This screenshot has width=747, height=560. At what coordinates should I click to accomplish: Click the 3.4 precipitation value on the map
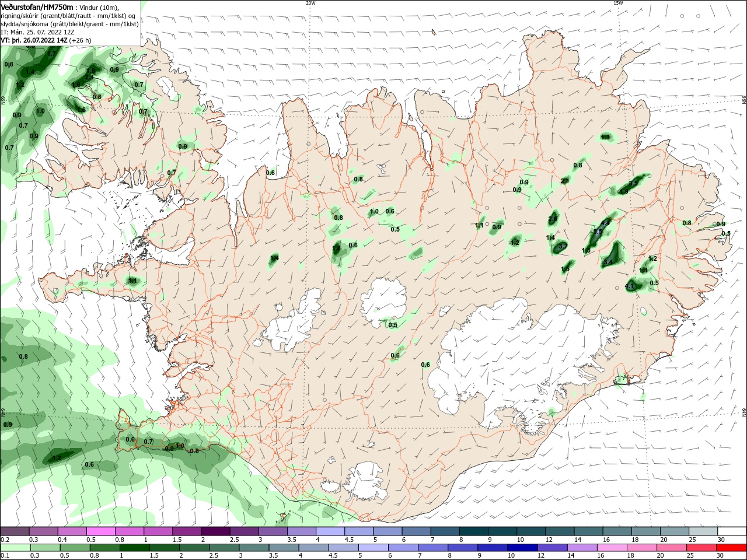[608, 262]
